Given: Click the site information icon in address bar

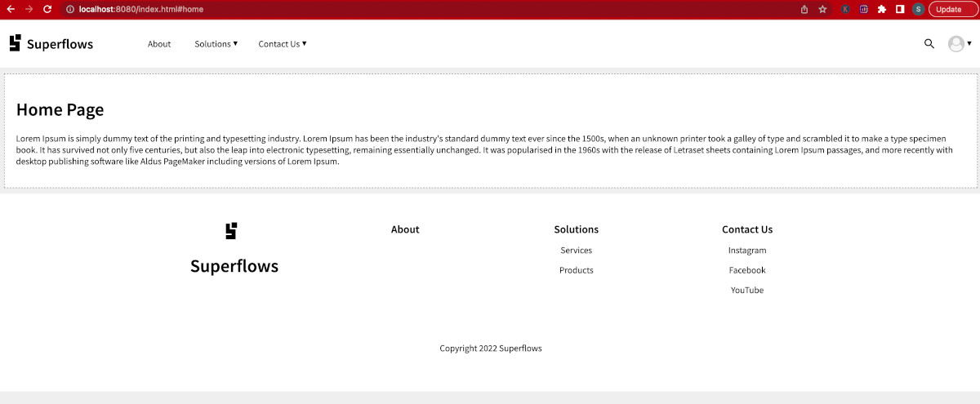Looking at the screenshot, I should click(x=70, y=9).
